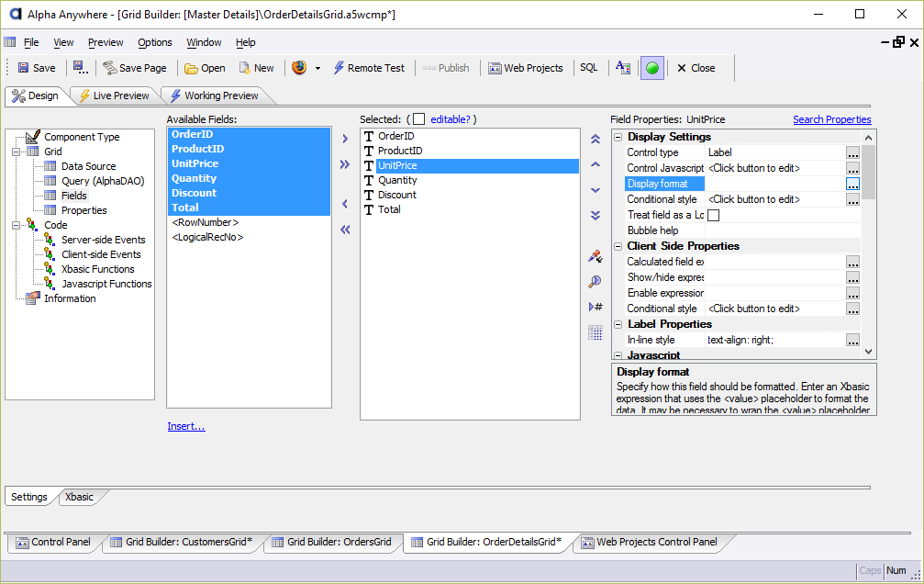Collapse the Code tree node
This screenshot has width=924, height=584.
click(16, 225)
